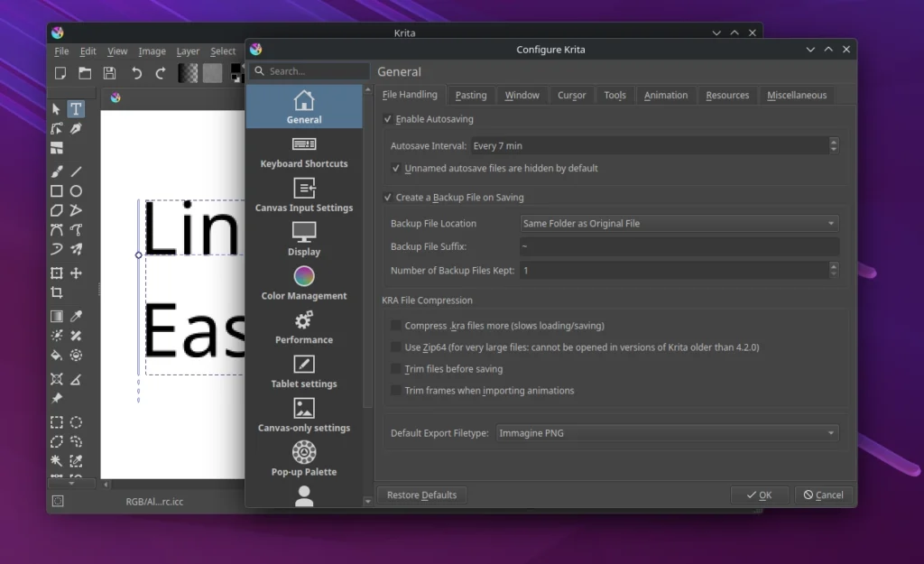Select the Gradient fill tool
This screenshot has height=564, width=924.
(x=56, y=317)
